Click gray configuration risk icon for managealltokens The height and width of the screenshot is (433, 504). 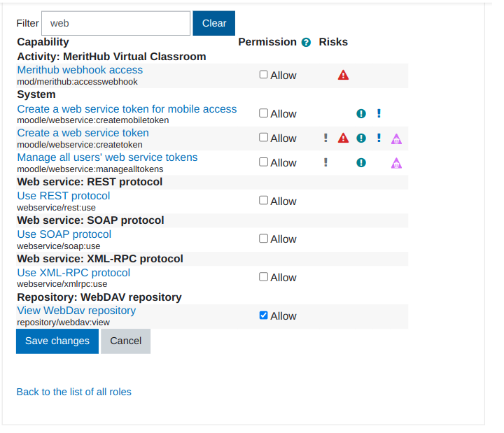click(325, 162)
